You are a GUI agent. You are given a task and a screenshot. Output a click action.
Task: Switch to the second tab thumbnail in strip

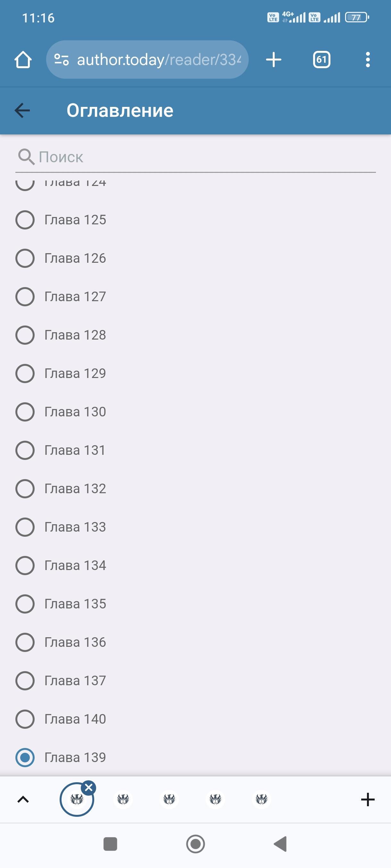[123, 799]
